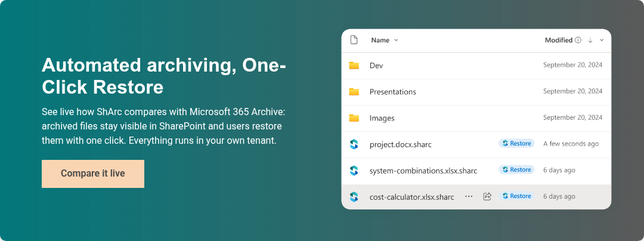Click ShArc icon beside system-combinations.xlsx.sharc
The image size is (644, 241).
(354, 171)
